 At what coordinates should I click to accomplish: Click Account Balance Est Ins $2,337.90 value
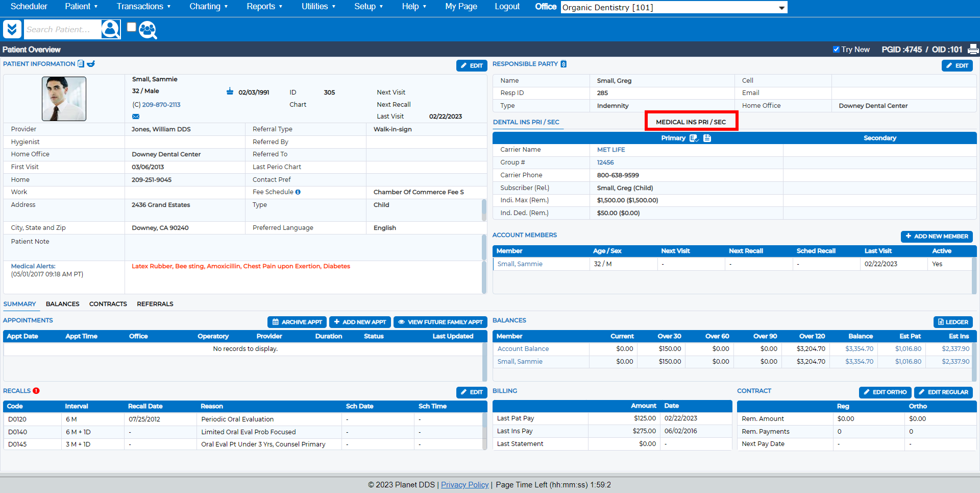tap(955, 349)
